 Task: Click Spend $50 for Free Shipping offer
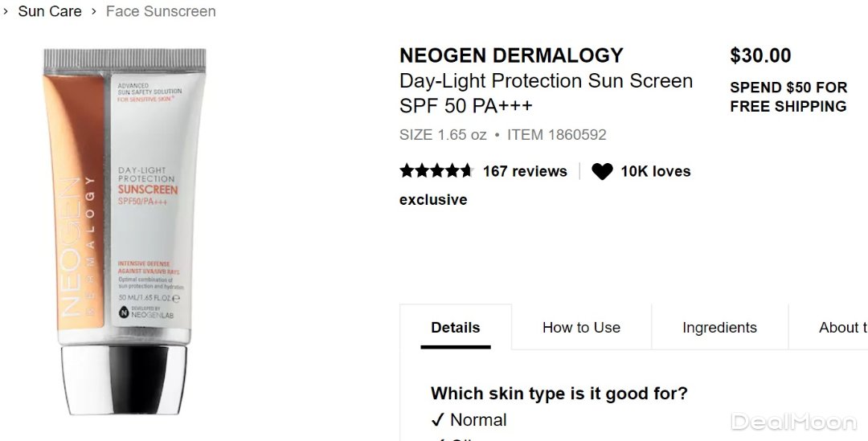tap(788, 96)
